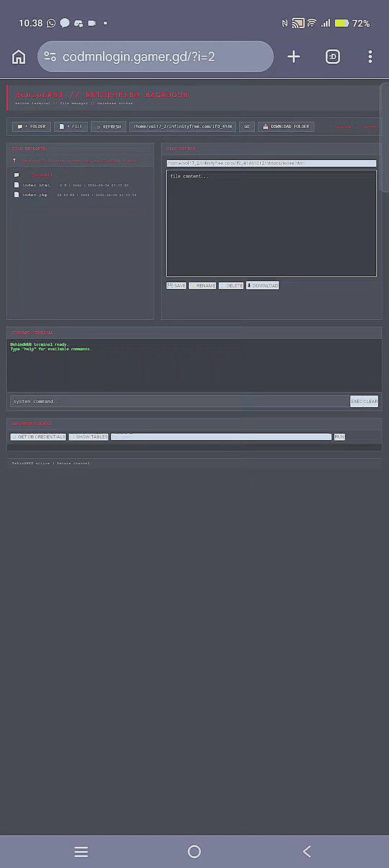
Task: Click the SAVE button
Action: tap(176, 285)
